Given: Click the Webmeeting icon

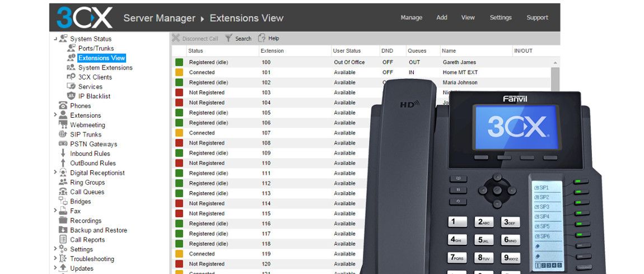Looking at the screenshot, I should 63,125.
